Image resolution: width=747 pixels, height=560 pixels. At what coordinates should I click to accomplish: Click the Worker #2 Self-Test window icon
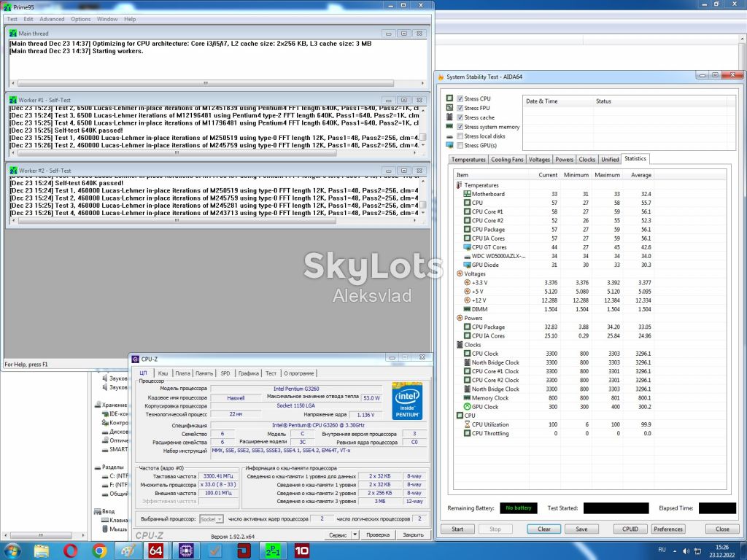click(x=13, y=171)
